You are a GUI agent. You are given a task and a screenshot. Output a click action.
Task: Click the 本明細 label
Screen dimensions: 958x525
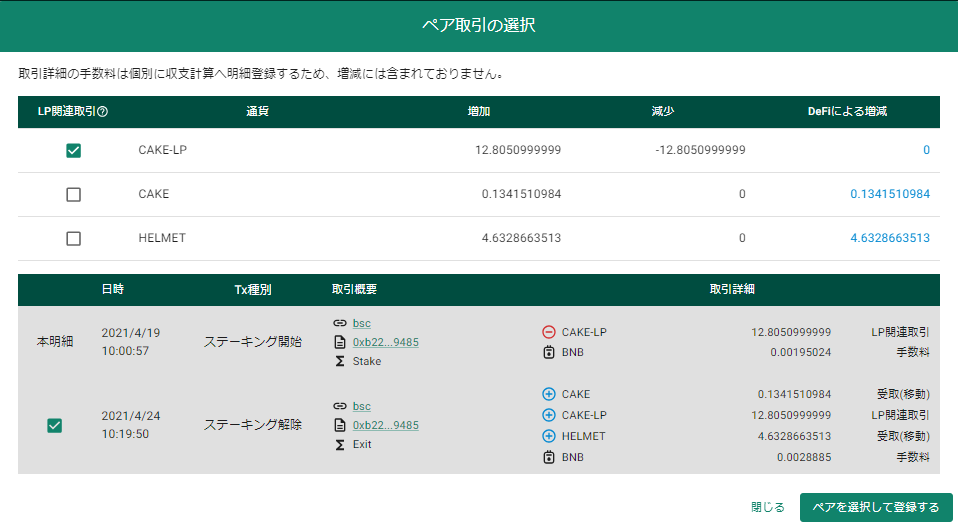click(55, 342)
